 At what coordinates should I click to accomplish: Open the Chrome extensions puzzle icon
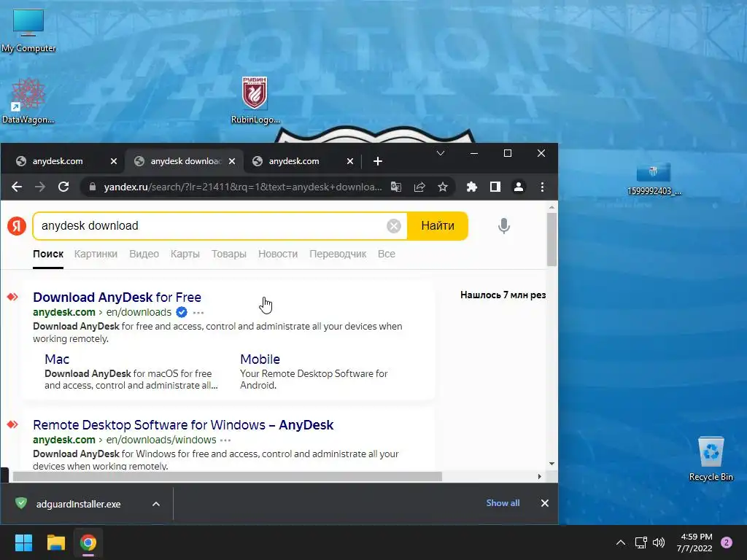[x=472, y=187]
